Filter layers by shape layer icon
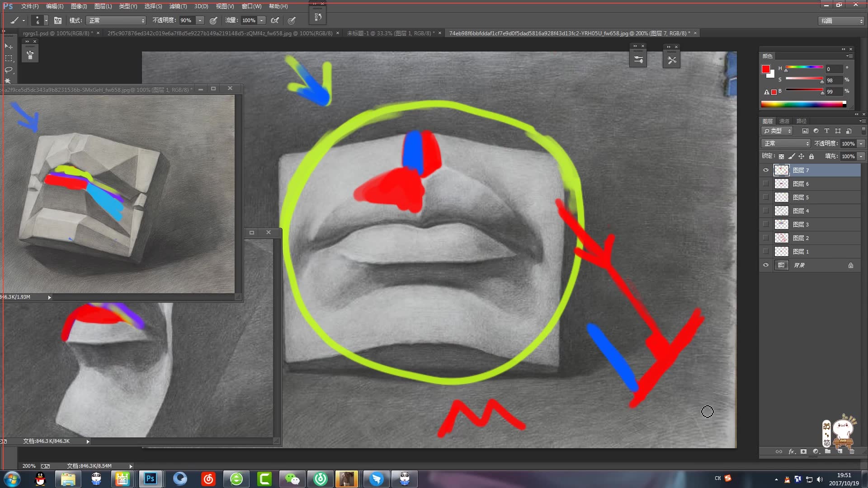 coord(838,131)
